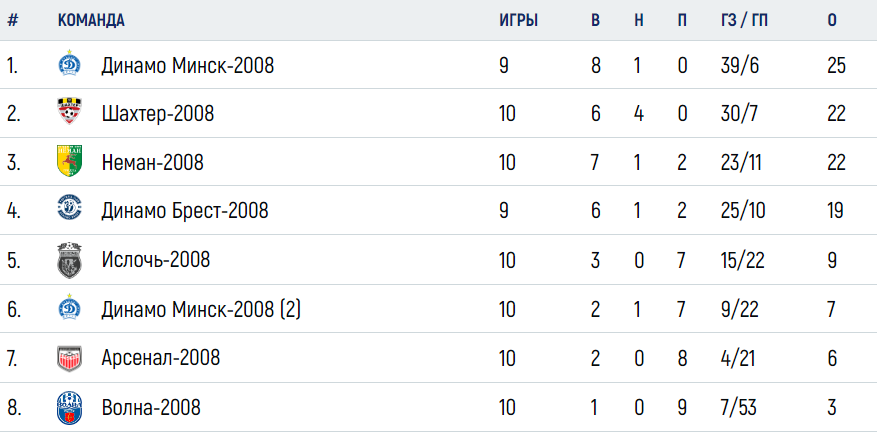Click the Динамо Минск-2008 (2) team name
This screenshot has width=878, height=435.
pos(201,309)
